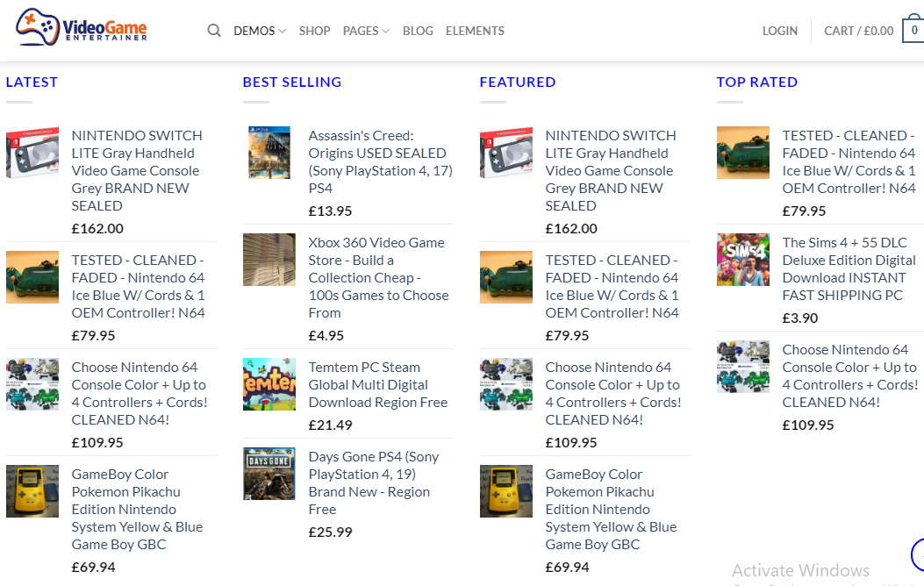This screenshot has width=924, height=586.
Task: Open The Sims 4 + 55 DLC title
Action: click(x=849, y=269)
